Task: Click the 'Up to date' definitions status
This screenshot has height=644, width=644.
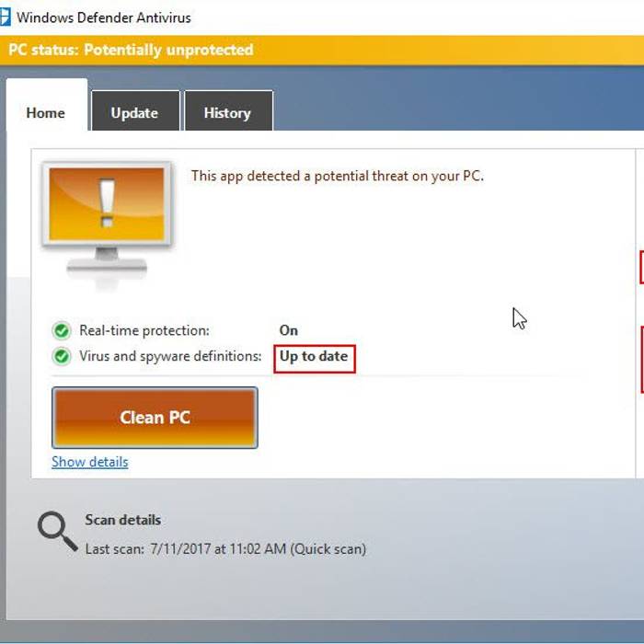Action: coord(315,357)
